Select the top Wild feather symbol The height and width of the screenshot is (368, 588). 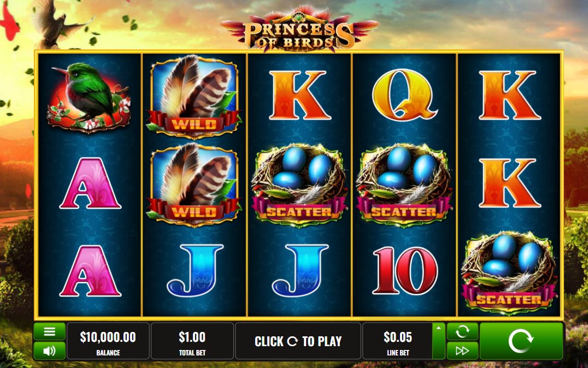(194, 97)
